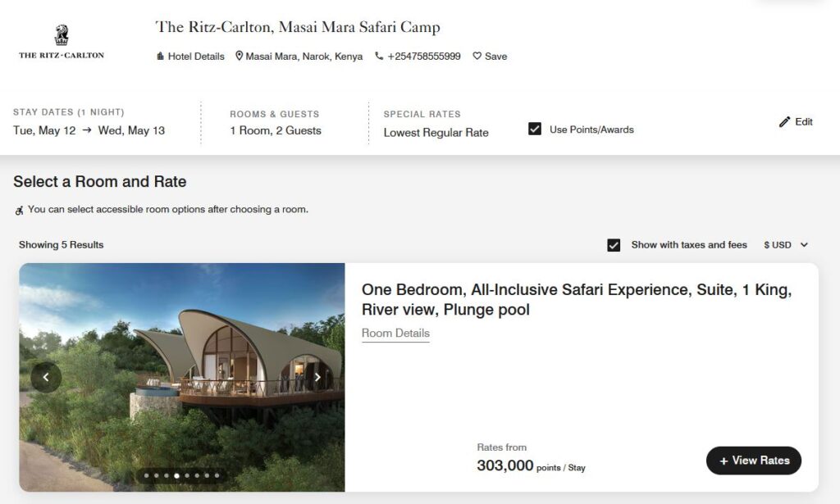Screen dimensions: 840x504
Task: Open Hotel Details building icon link
Action: [x=161, y=57]
